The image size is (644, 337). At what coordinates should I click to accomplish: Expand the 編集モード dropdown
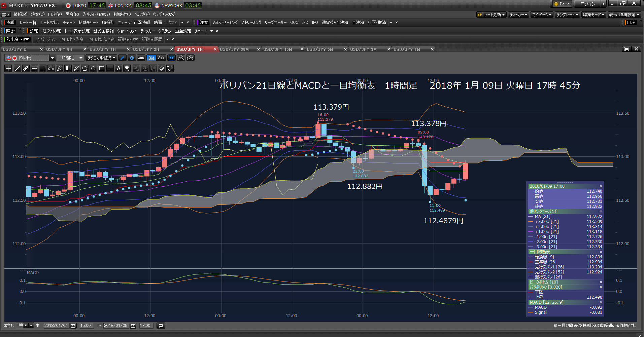coord(594,14)
